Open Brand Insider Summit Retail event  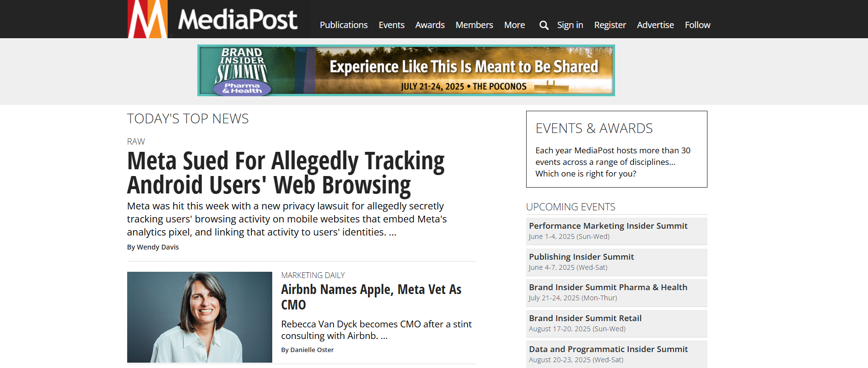click(617, 324)
